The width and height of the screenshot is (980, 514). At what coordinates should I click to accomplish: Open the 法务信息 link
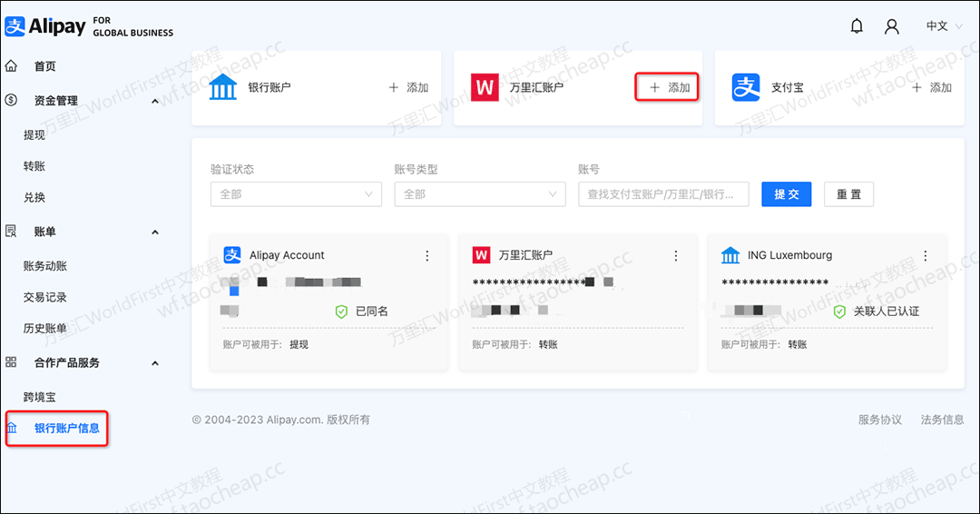pyautogui.click(x=942, y=420)
